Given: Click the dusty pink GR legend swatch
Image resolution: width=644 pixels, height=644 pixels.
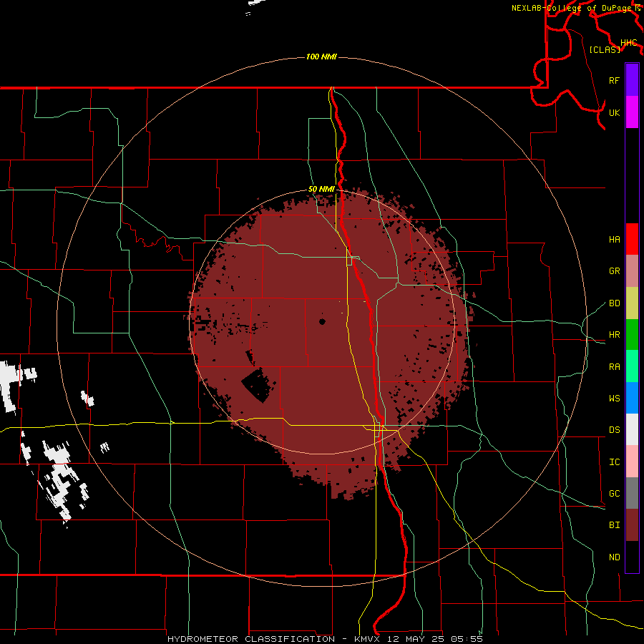Looking at the screenshot, I should [632, 271].
